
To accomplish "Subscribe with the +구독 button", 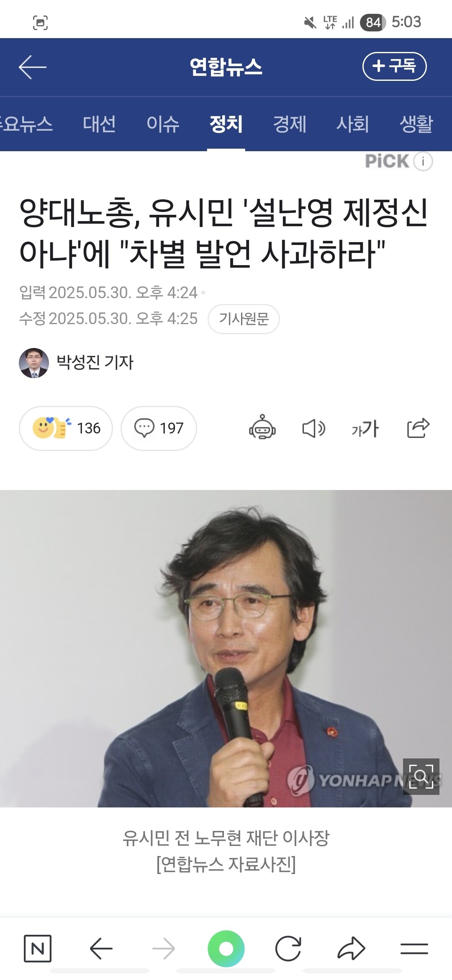I will [x=394, y=66].
